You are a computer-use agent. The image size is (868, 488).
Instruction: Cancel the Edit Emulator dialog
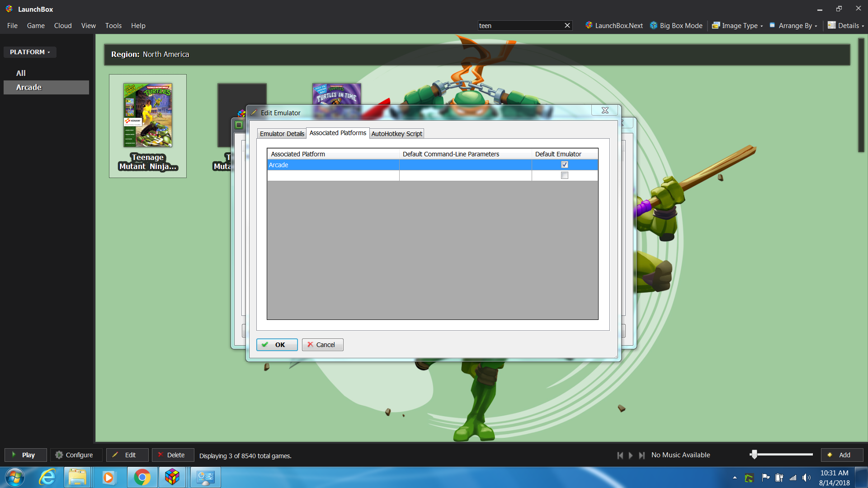point(322,345)
